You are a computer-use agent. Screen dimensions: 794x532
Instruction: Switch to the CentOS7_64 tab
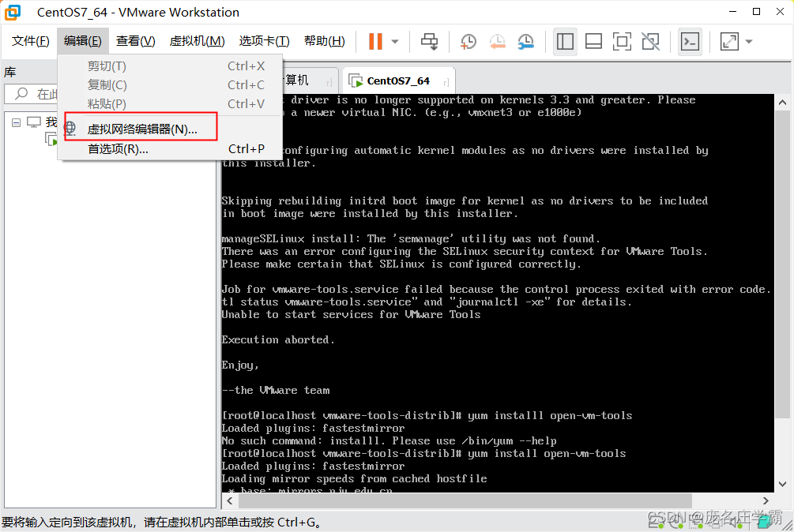click(x=398, y=81)
